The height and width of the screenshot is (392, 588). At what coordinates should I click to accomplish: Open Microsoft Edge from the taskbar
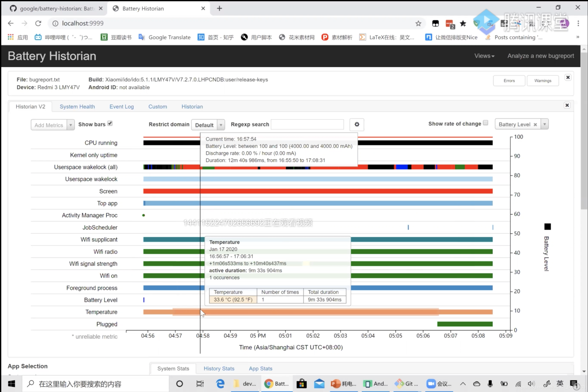(x=220, y=384)
